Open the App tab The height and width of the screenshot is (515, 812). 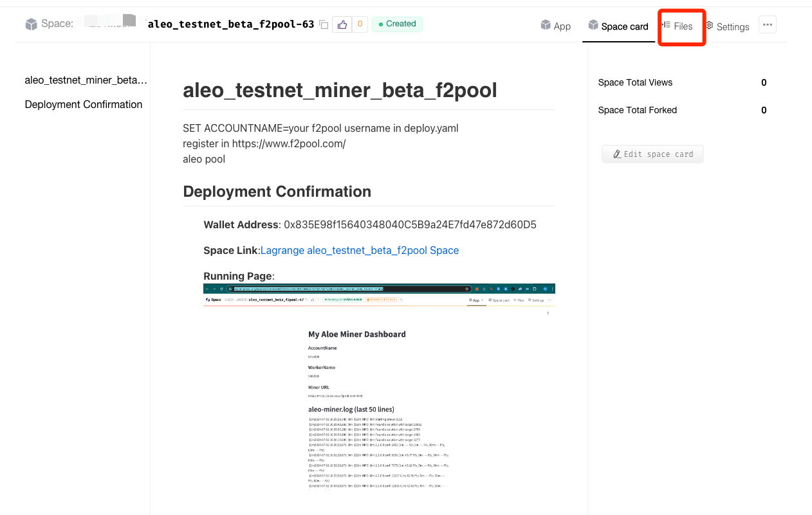(x=556, y=26)
